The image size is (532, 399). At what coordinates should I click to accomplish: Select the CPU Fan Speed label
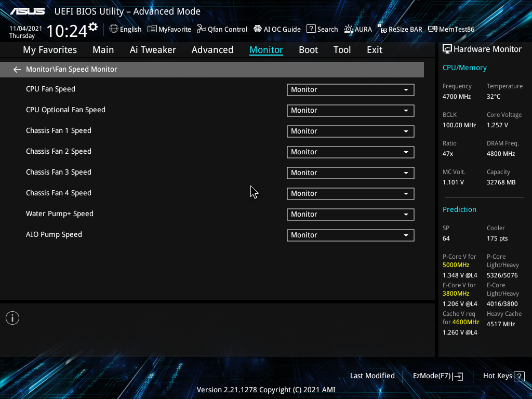pos(50,89)
